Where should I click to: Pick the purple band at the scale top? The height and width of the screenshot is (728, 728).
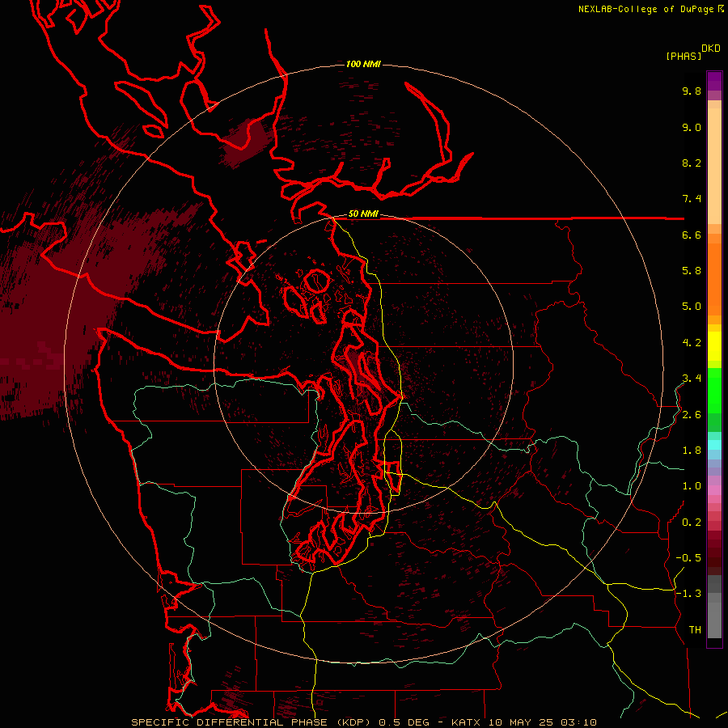point(714,81)
